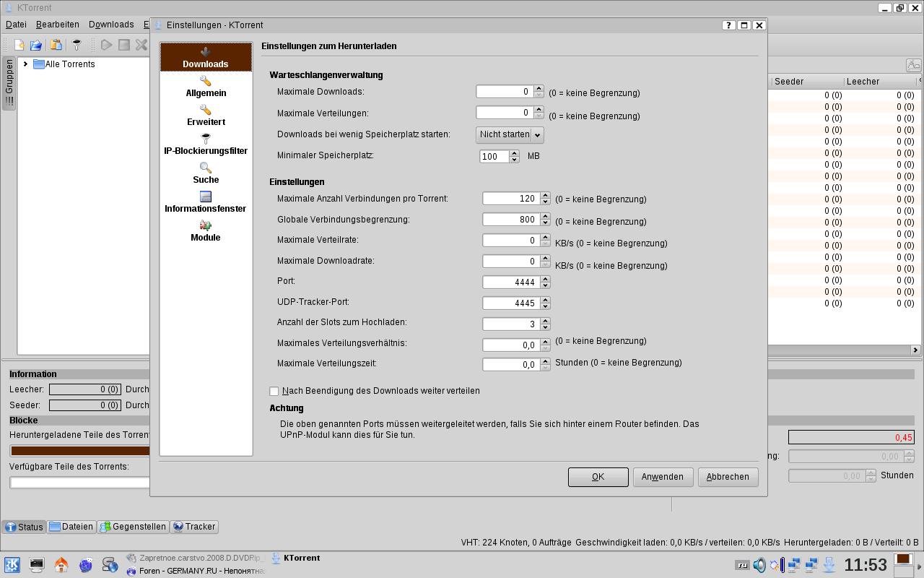Click the Maximale Downloadrate input field
The height and width of the screenshot is (578, 924).
coord(511,262)
